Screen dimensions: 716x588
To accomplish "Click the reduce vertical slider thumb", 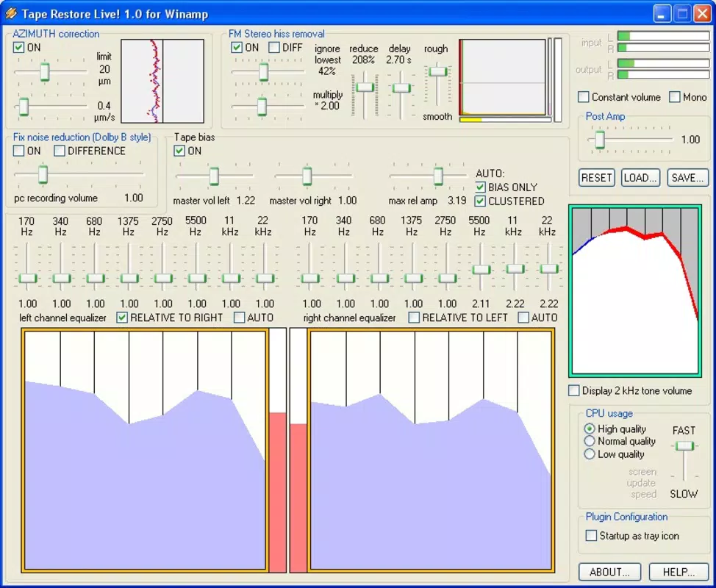I will [365, 87].
